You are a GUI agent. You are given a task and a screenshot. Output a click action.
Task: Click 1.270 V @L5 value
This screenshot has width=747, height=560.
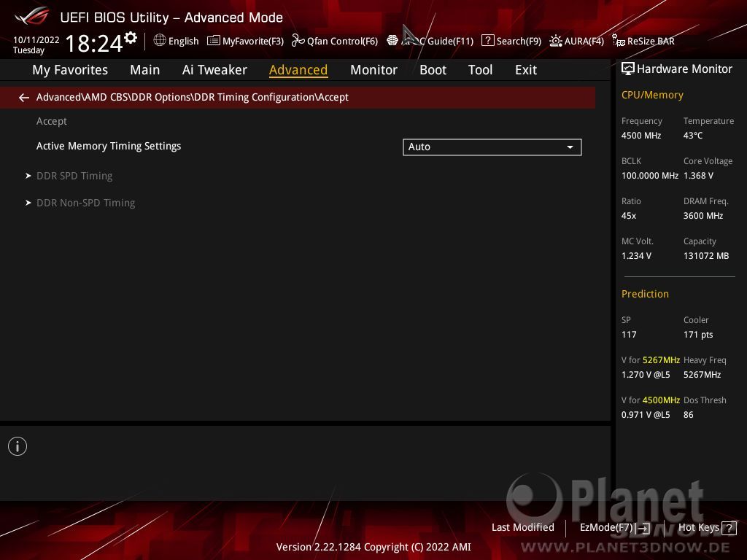(646, 375)
